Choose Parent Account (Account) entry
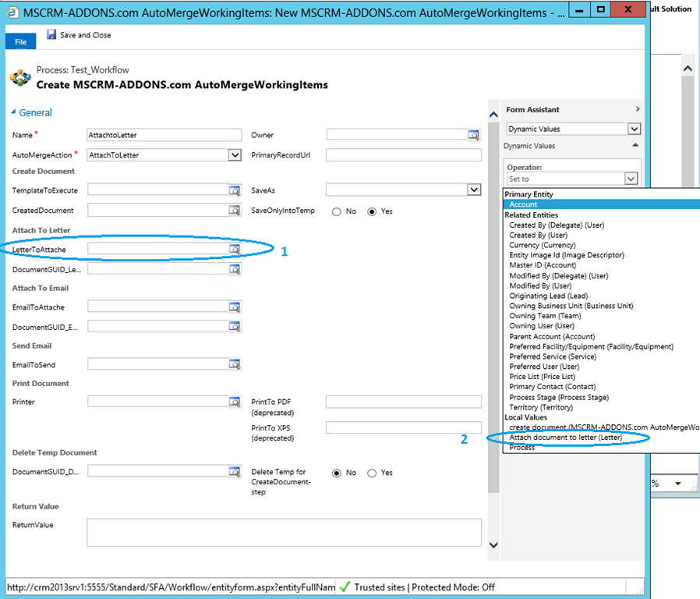Screen dimensions: 700x599 pos(552,336)
